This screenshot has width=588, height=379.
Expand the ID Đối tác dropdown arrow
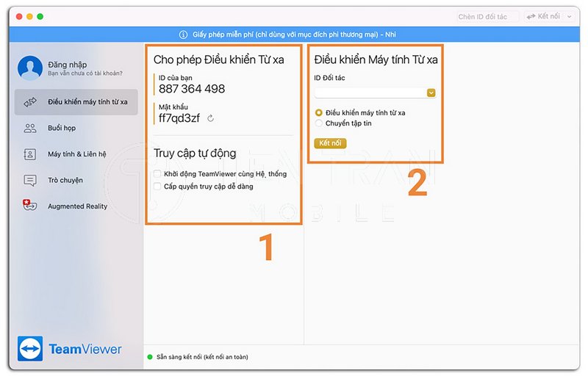[x=431, y=93]
